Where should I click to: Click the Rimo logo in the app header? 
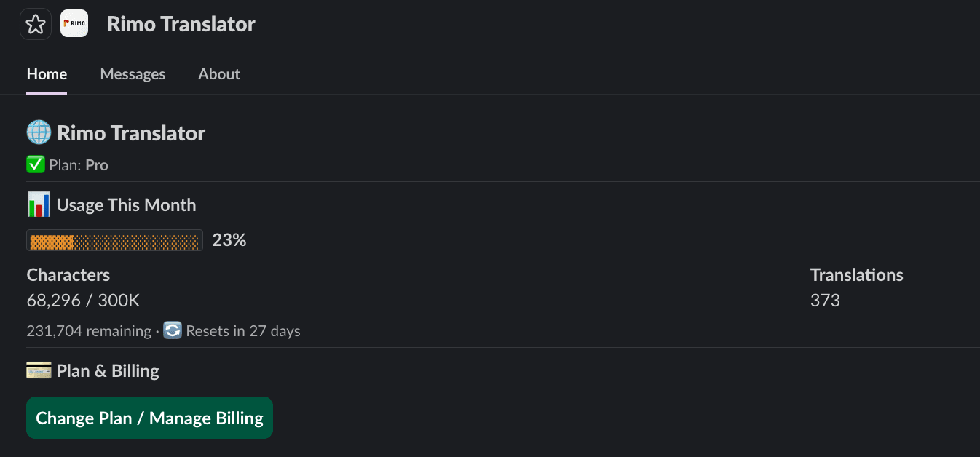[74, 23]
